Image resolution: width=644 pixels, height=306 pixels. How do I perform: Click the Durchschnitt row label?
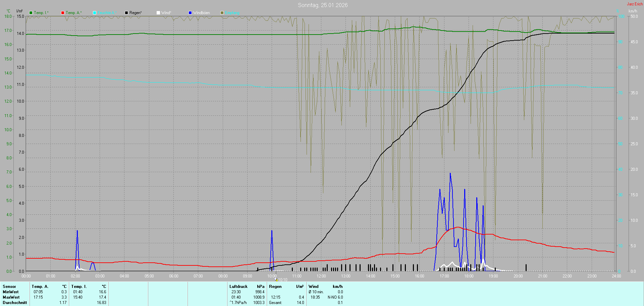pos(15,303)
